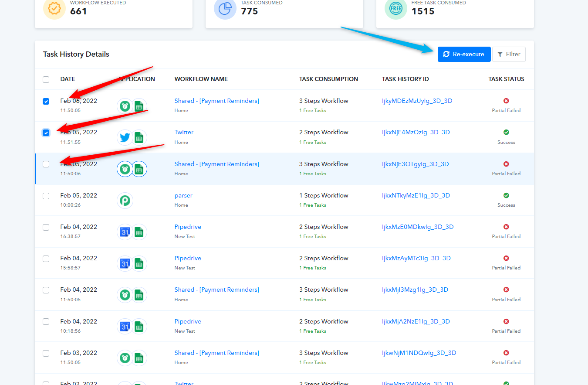Screen dimensions: 588x385
Task: Open Pipedrive workflow from Feb 04 15:58:57
Action: tap(188, 258)
